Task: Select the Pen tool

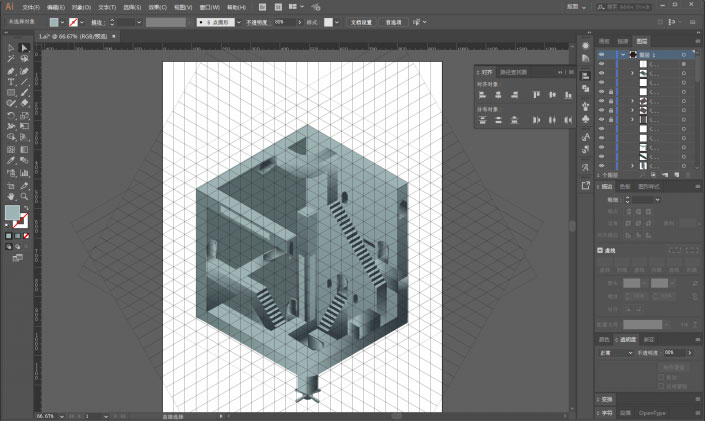Action: (11, 71)
